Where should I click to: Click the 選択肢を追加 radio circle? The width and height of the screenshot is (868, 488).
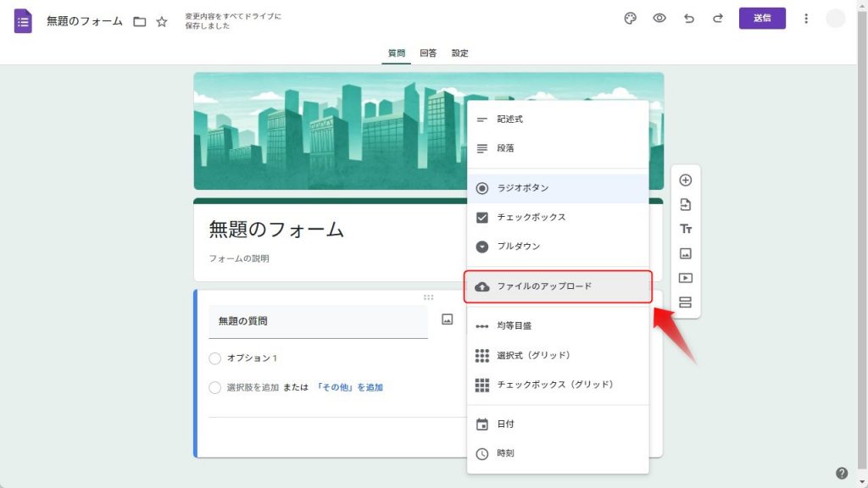click(214, 388)
